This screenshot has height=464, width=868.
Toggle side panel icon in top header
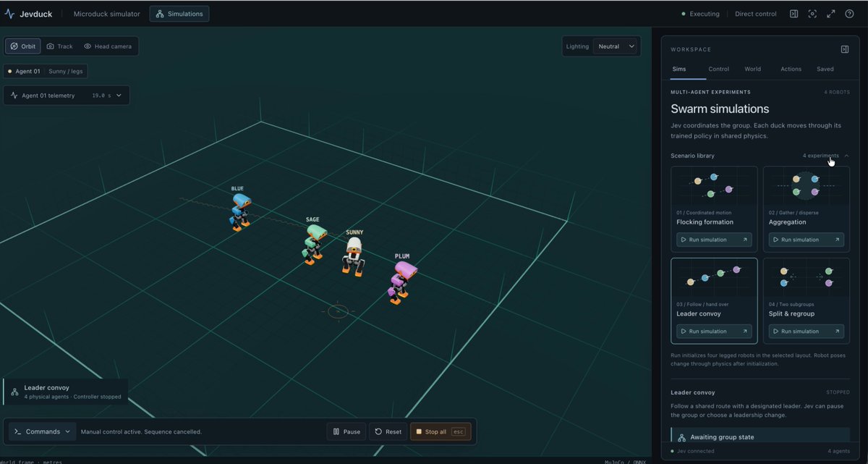(793, 14)
